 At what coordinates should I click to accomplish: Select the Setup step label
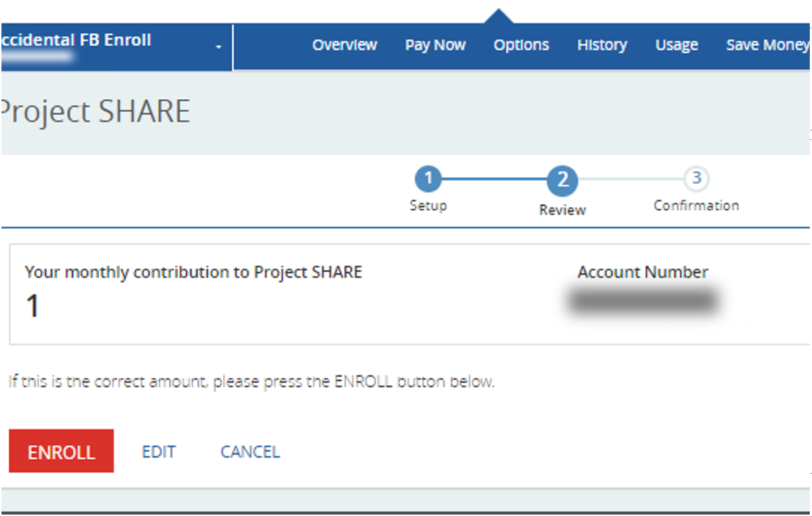pos(428,206)
